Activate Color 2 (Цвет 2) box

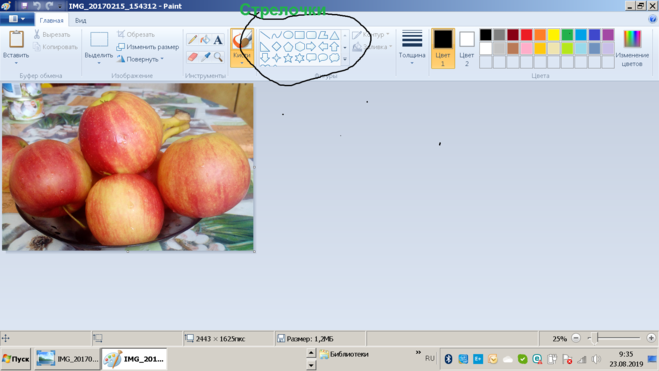tap(467, 48)
